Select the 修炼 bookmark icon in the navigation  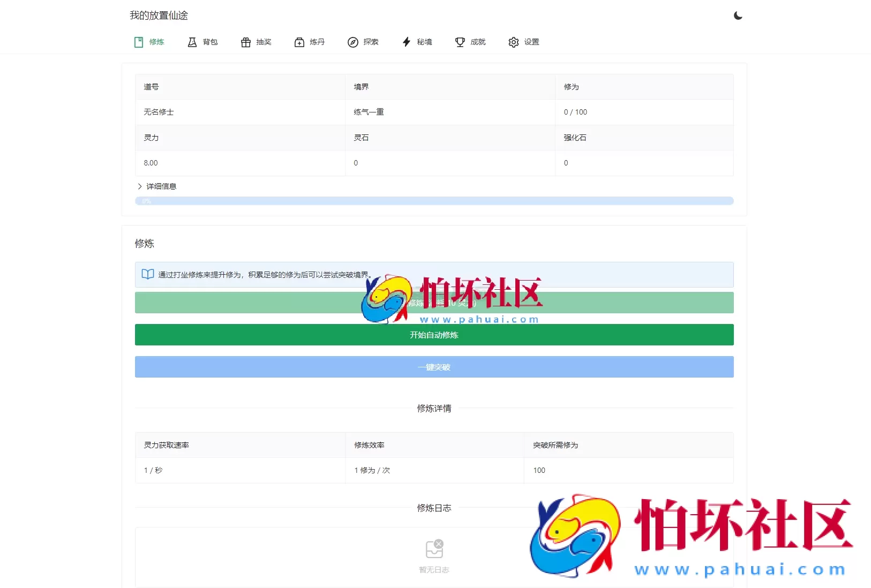[x=138, y=42]
